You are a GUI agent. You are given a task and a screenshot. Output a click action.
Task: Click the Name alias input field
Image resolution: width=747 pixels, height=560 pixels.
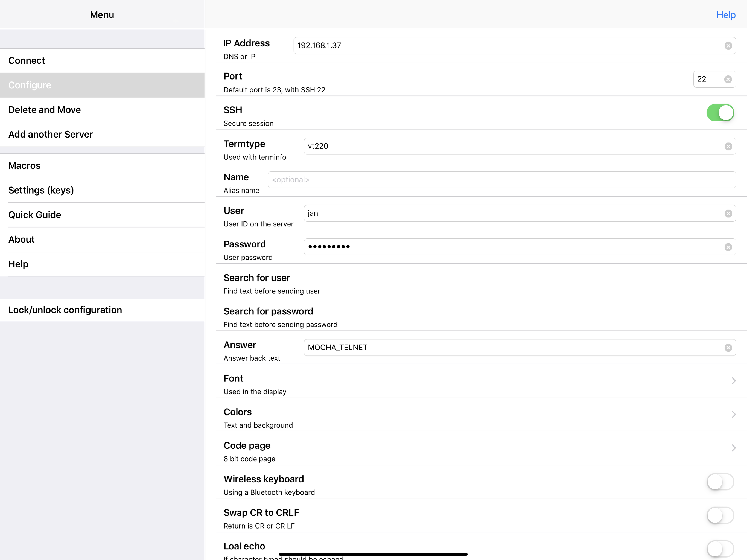click(501, 180)
